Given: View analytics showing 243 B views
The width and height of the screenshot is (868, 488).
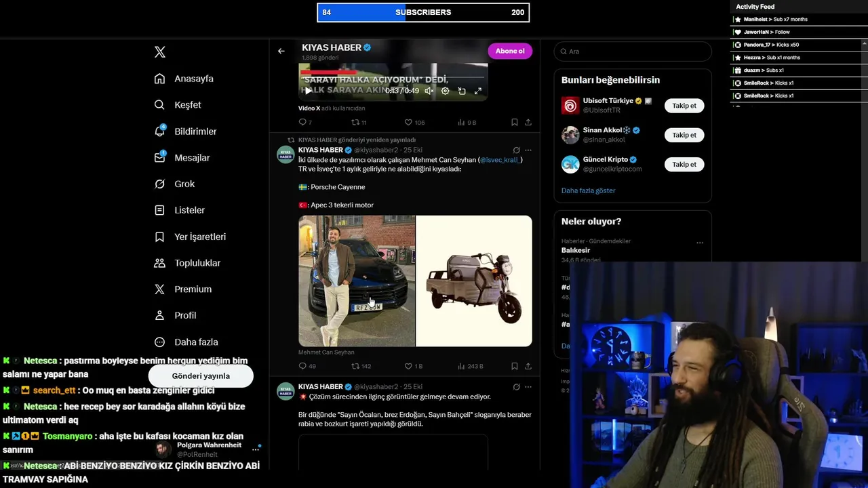Looking at the screenshot, I should (x=471, y=366).
